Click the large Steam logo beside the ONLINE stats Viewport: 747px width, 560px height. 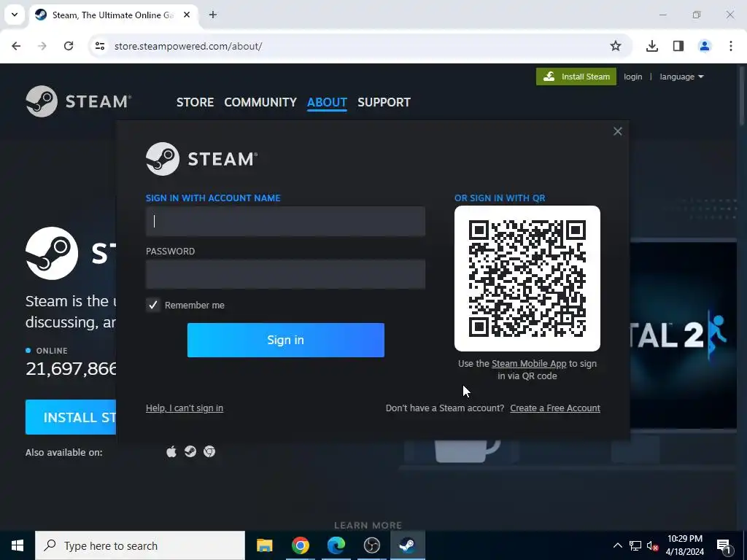[52, 253]
